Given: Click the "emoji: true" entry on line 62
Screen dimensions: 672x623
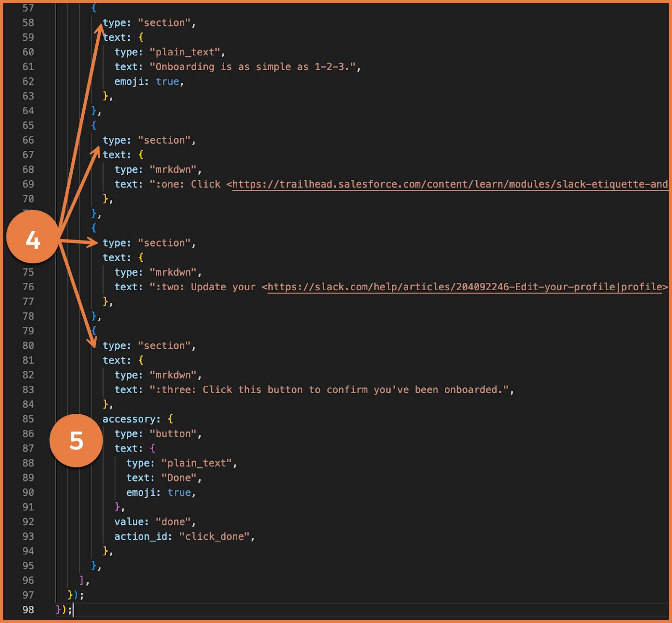Looking at the screenshot, I should [149, 81].
